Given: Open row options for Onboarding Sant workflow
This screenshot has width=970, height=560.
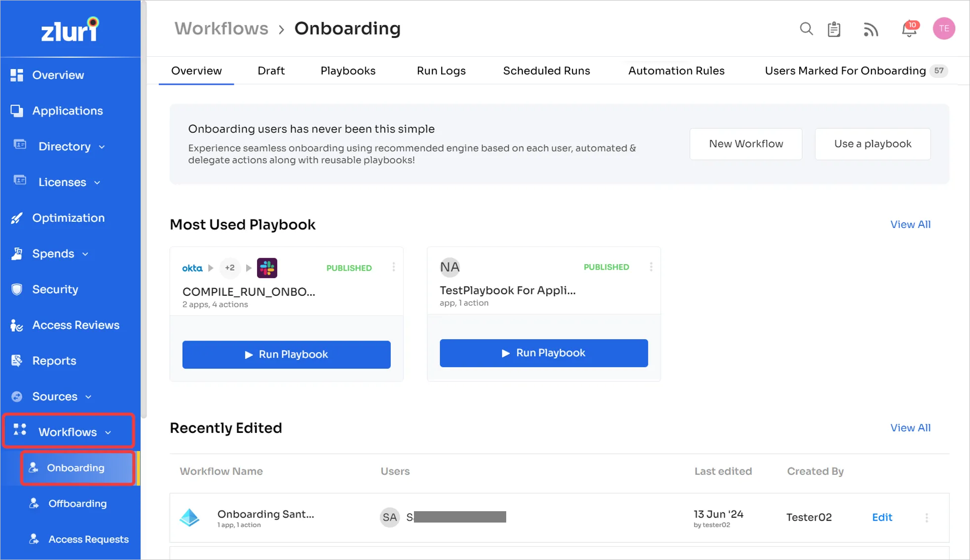Looking at the screenshot, I should point(926,518).
